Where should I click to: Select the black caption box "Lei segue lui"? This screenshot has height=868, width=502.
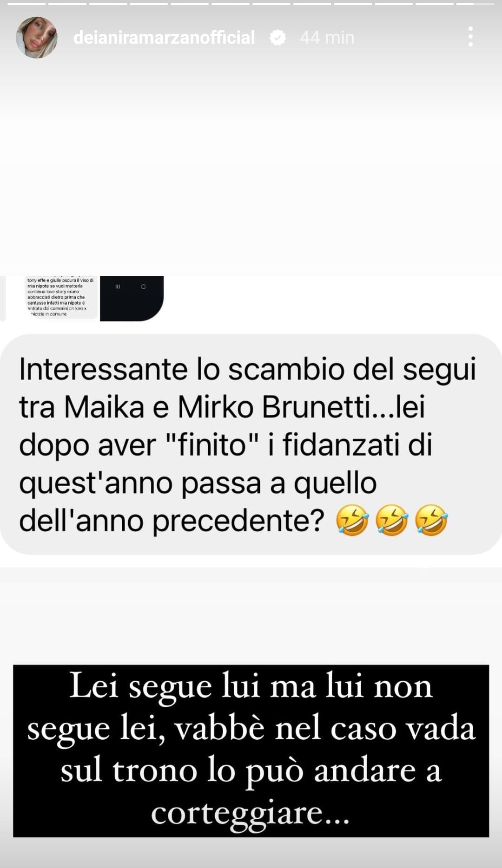pos(251,751)
